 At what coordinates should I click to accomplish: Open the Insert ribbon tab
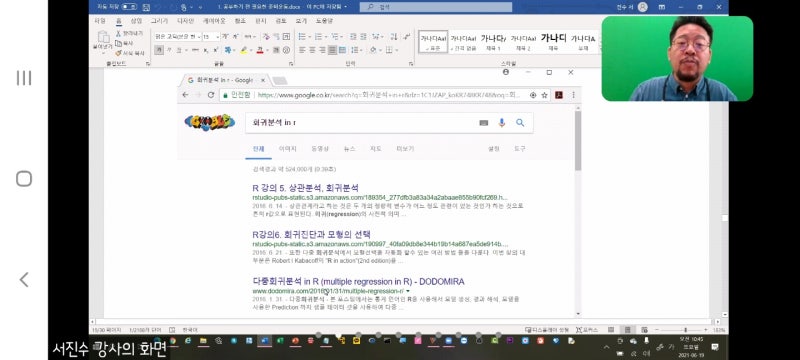136,21
